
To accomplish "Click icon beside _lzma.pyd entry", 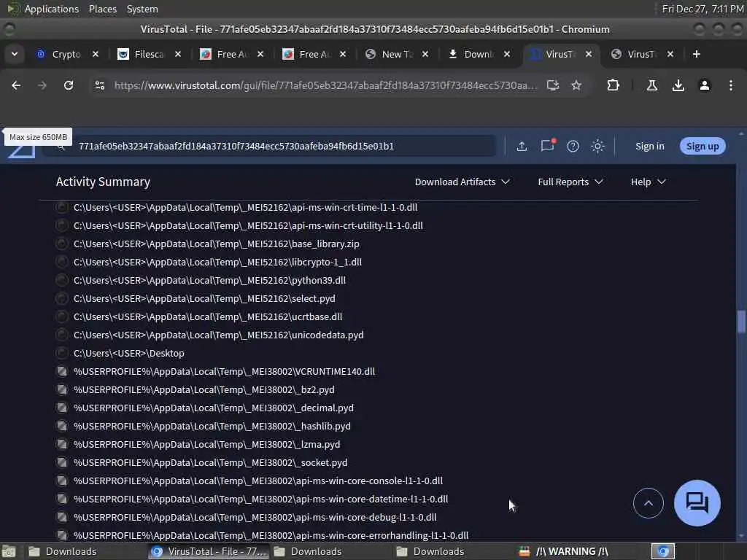I will tap(61, 444).
